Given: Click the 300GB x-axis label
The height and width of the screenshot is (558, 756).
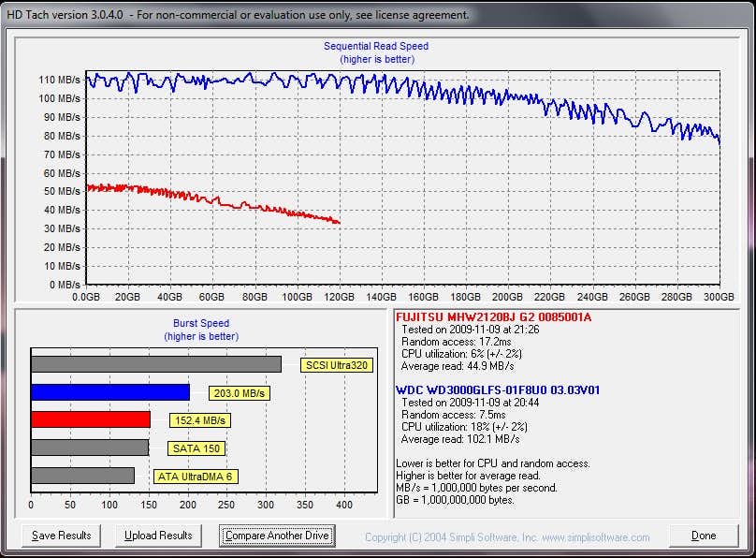Looking at the screenshot, I should (719, 297).
